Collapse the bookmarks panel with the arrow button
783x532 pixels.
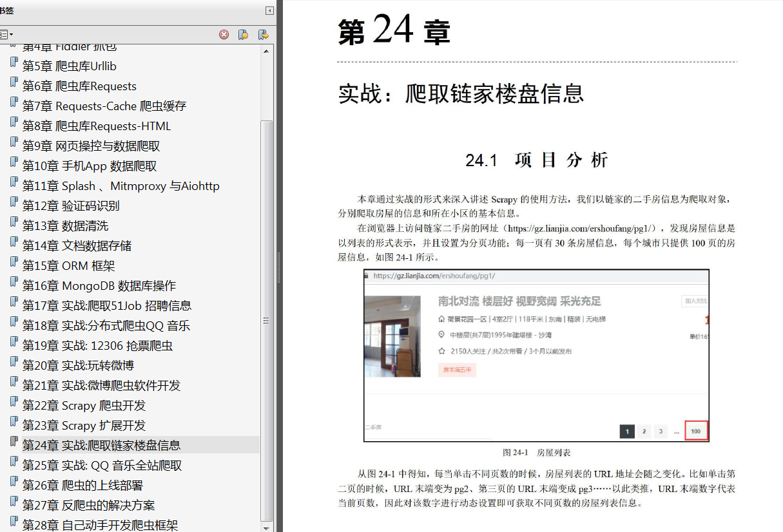tap(269, 11)
